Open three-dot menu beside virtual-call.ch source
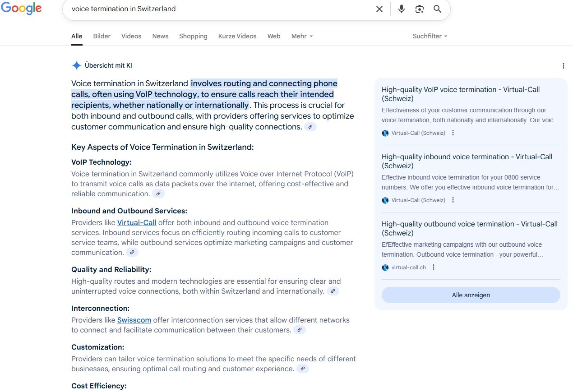The width and height of the screenshot is (573, 392). pos(434,267)
